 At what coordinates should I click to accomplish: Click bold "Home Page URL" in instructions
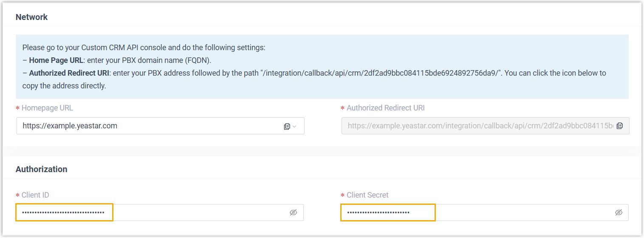[56, 60]
